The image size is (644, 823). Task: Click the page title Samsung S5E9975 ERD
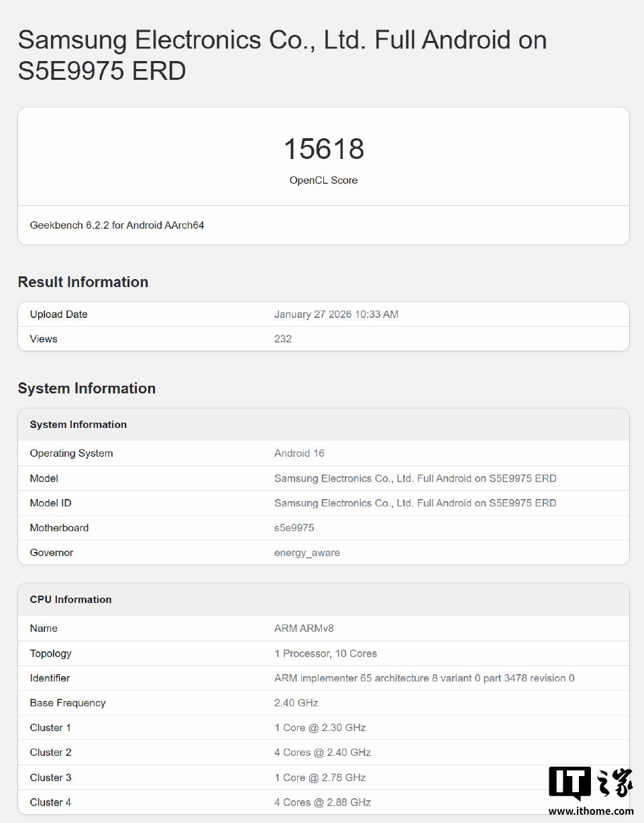point(282,55)
